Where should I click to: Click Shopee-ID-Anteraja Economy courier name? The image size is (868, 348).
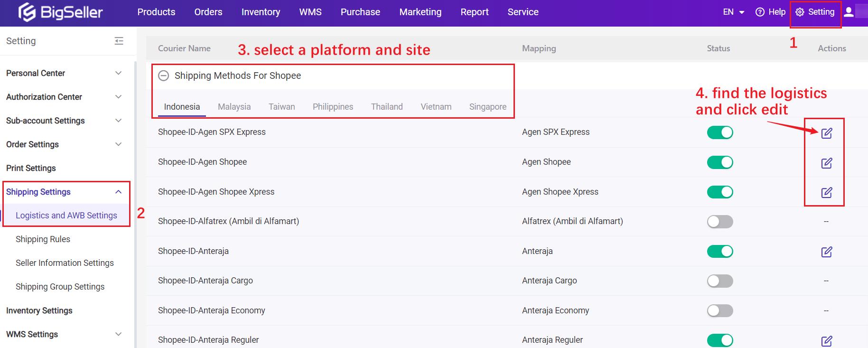tap(212, 310)
